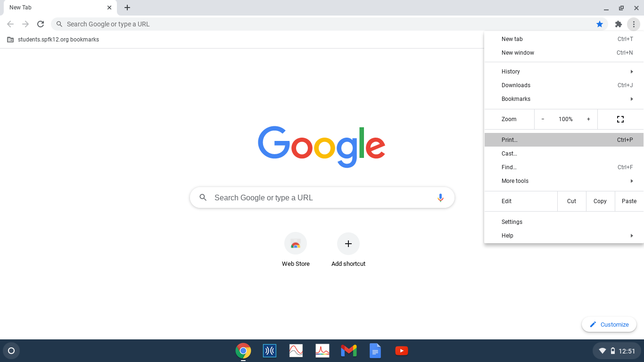The width and height of the screenshot is (644, 362).
Task: Toggle fullscreen mode icon in Zoom row
Action: pos(620,119)
